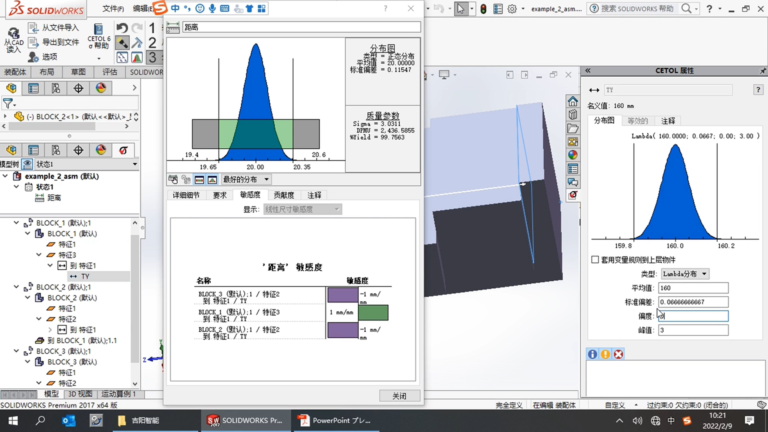Click the 从CAD读入 import icon
Image resolution: width=768 pixels, height=432 pixels.
point(13,41)
